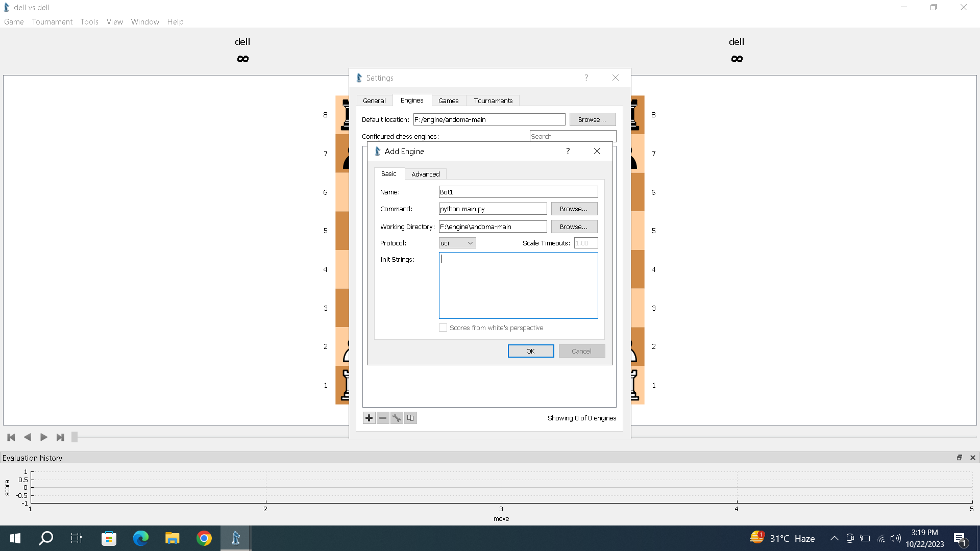Browse for the engine Working Directory

(x=574, y=227)
